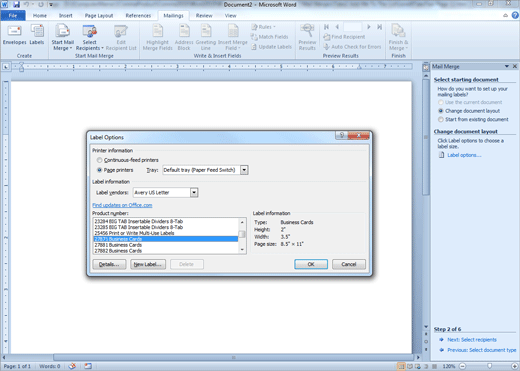Insert an Address Block
The height and width of the screenshot is (371, 520).
coord(184,37)
